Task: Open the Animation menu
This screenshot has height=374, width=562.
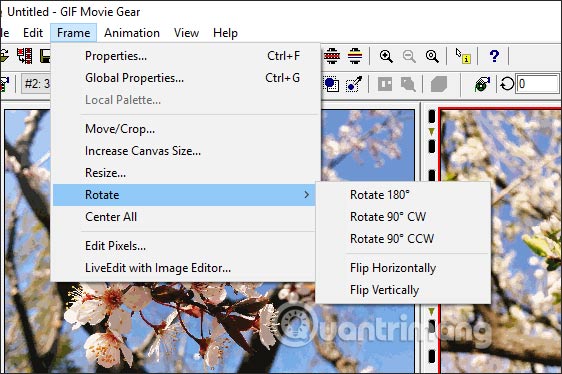Action: [x=132, y=33]
